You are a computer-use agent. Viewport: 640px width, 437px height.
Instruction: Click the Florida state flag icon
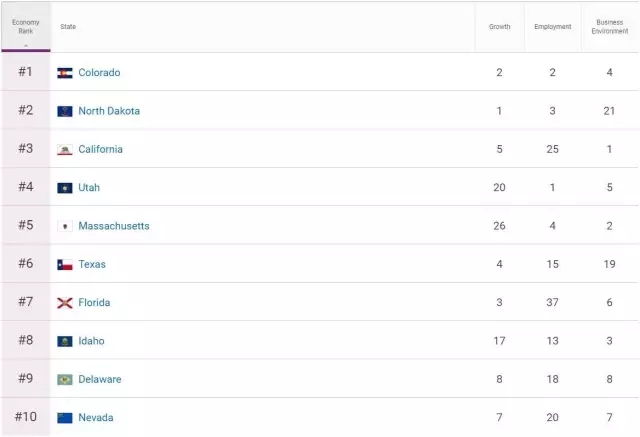[x=65, y=303]
